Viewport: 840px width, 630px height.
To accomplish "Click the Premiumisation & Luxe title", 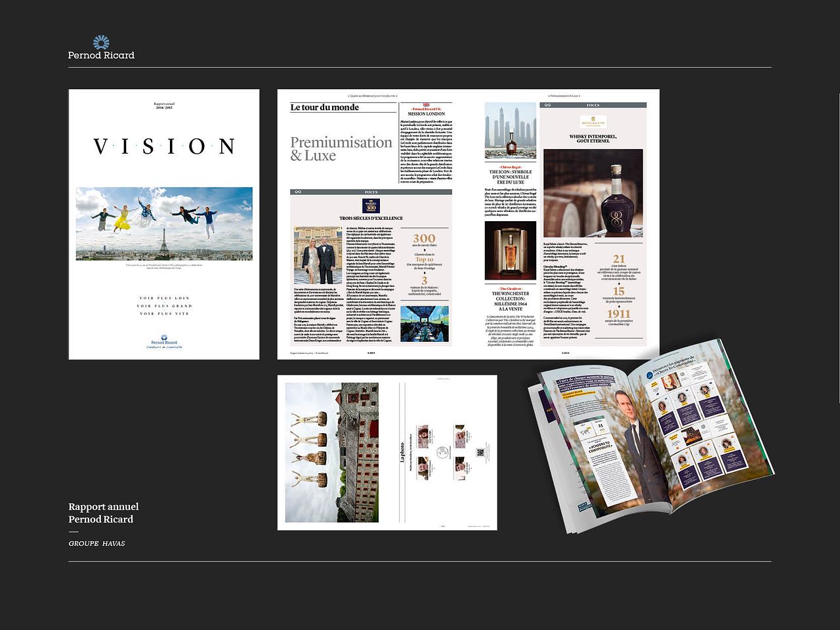I will [341, 149].
